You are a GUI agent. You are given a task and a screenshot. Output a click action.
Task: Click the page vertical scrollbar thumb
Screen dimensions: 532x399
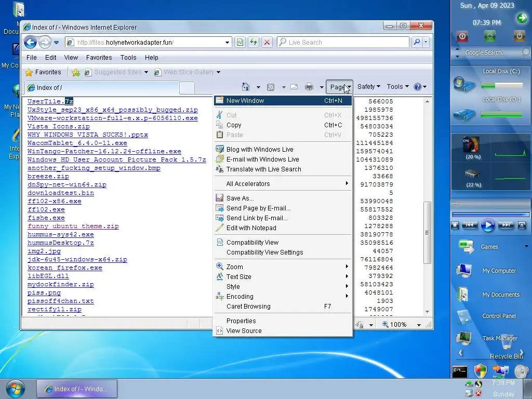(427, 232)
